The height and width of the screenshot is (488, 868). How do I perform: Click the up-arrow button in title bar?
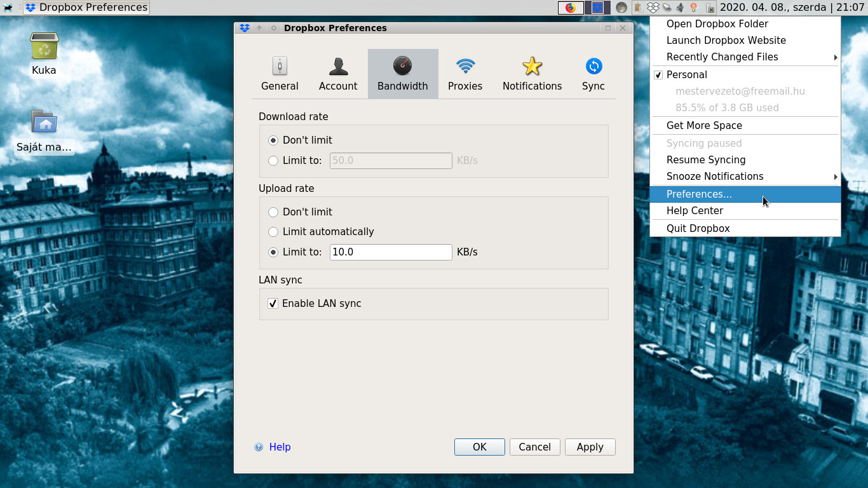click(259, 28)
